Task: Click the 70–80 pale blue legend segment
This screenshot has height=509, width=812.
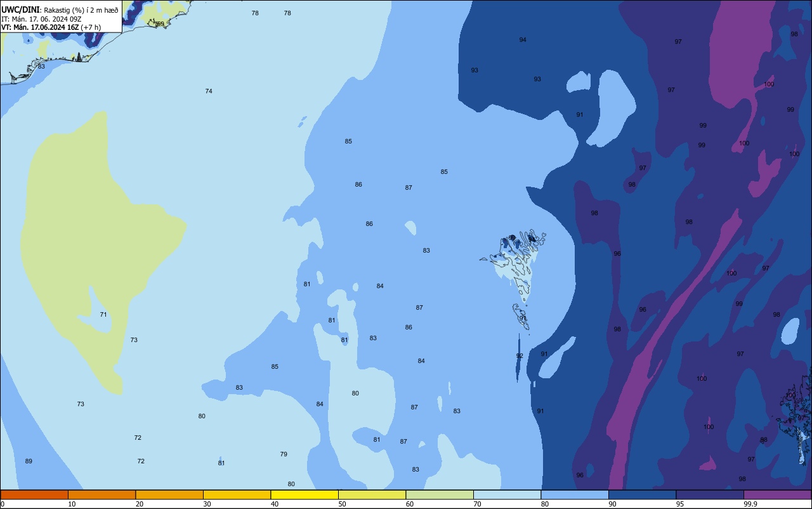Action: pos(507,494)
